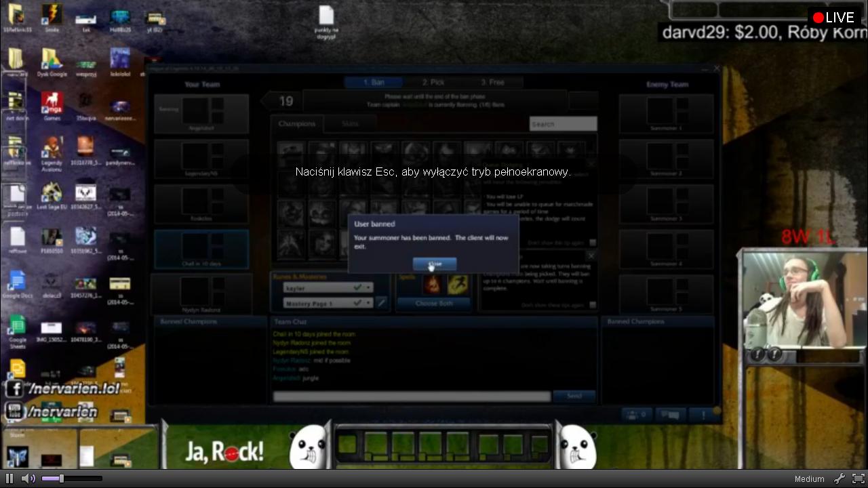Image resolution: width=868 pixels, height=488 pixels.
Task: Switch to the 2. Pick phase tab
Action: coord(433,82)
